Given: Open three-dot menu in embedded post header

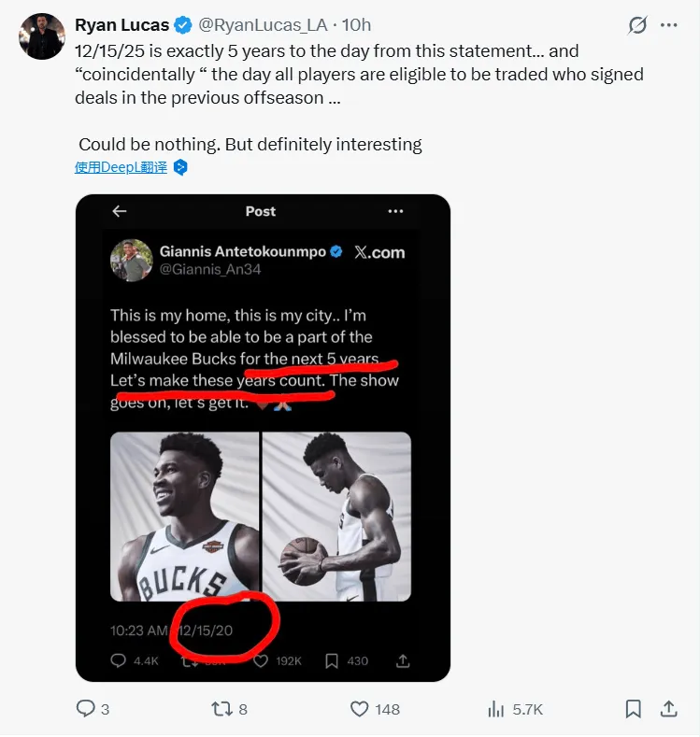Looking at the screenshot, I should [395, 211].
